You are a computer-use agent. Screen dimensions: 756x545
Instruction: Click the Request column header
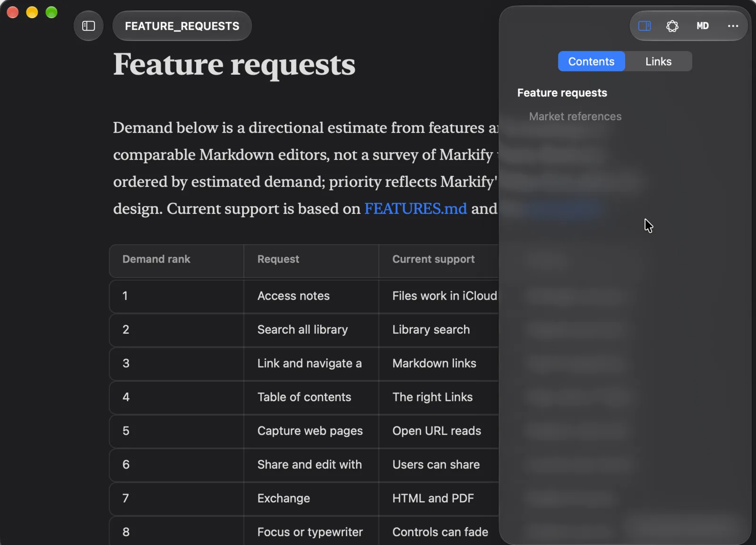[x=311, y=261]
